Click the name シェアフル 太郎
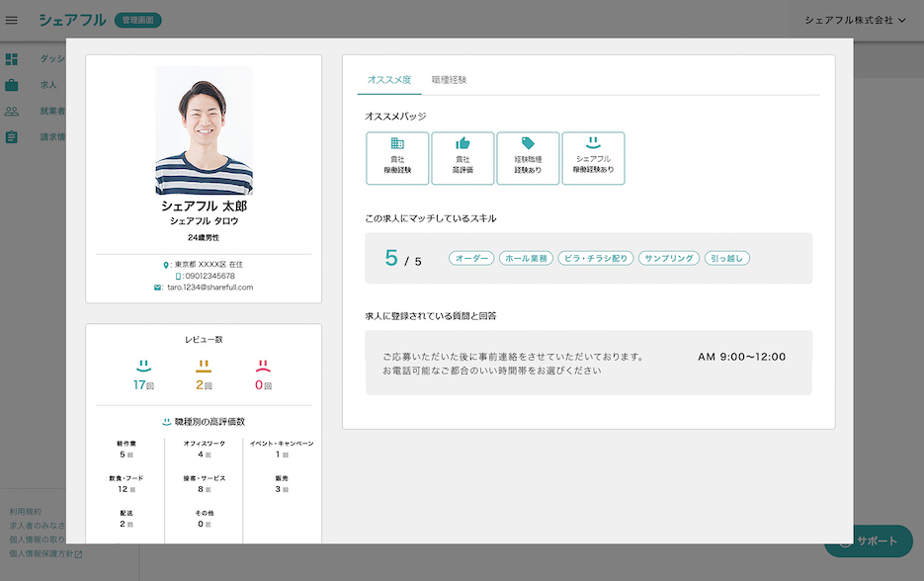Screen dimensions: 924x581 [x=204, y=206]
